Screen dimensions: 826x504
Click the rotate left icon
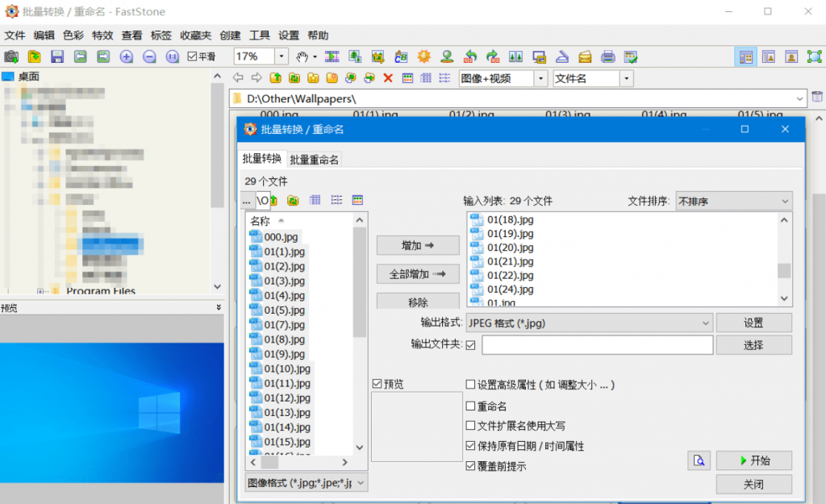click(x=470, y=56)
